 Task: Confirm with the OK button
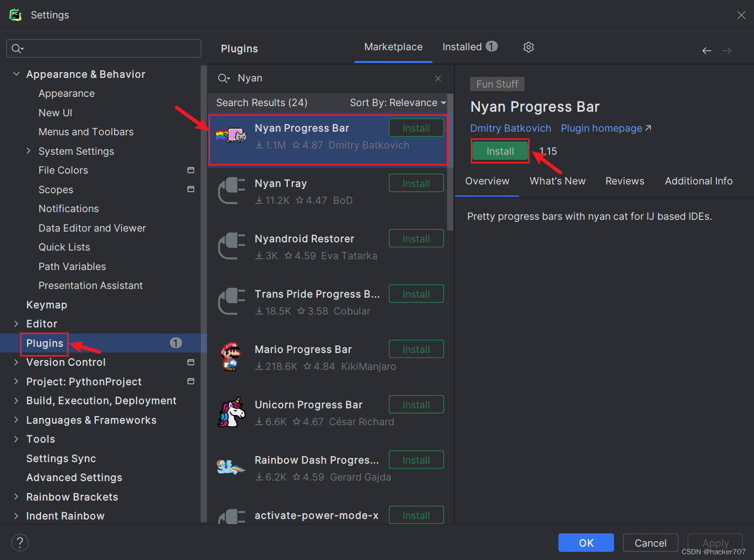586,543
